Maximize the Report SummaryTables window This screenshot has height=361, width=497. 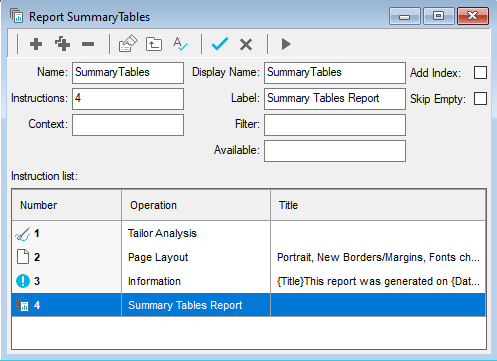(x=439, y=16)
